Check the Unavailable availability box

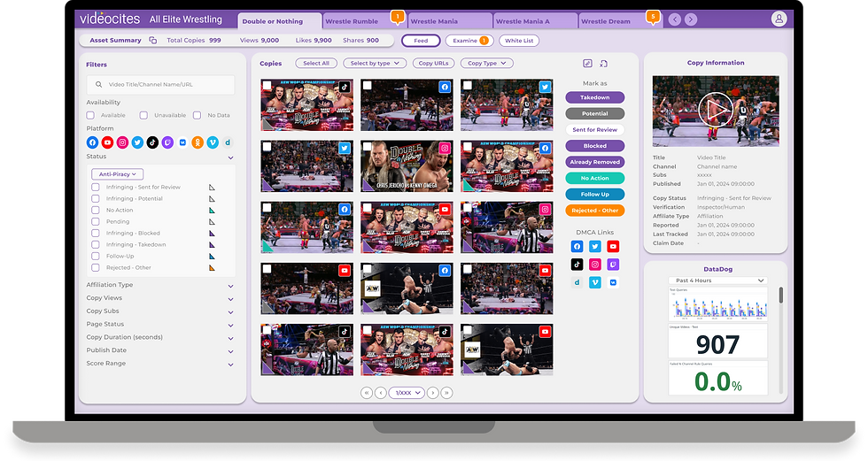point(143,115)
